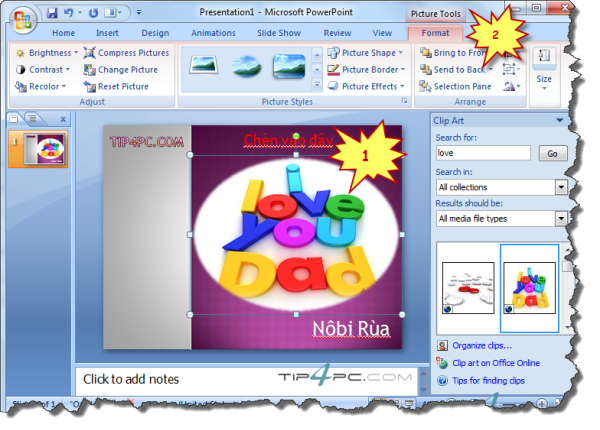Screen dimensions: 600x430
Task: Click the Redo/Repeat icon
Action: tap(93, 13)
